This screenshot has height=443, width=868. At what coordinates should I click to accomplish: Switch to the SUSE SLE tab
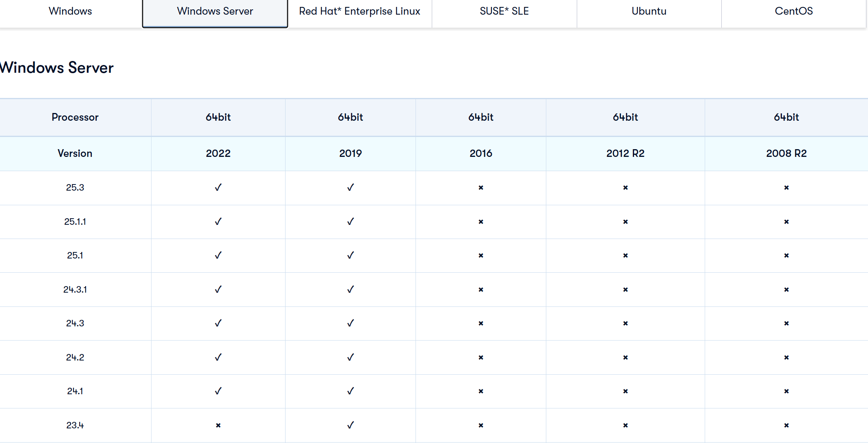coord(504,11)
